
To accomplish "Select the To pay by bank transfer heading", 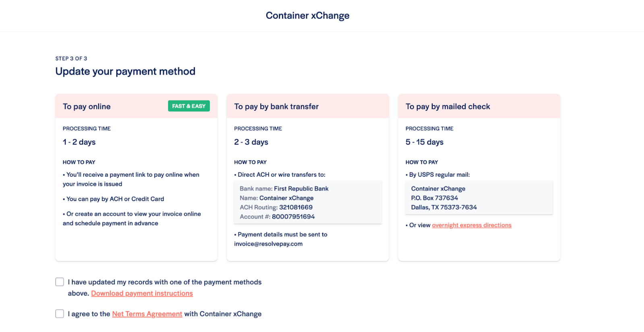I will (277, 107).
